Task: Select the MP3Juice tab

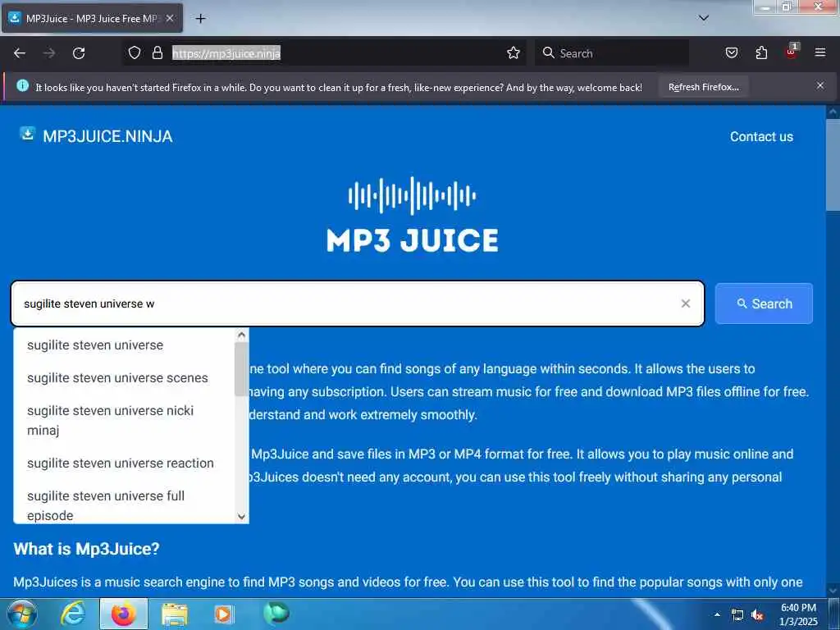Action: pos(92,18)
